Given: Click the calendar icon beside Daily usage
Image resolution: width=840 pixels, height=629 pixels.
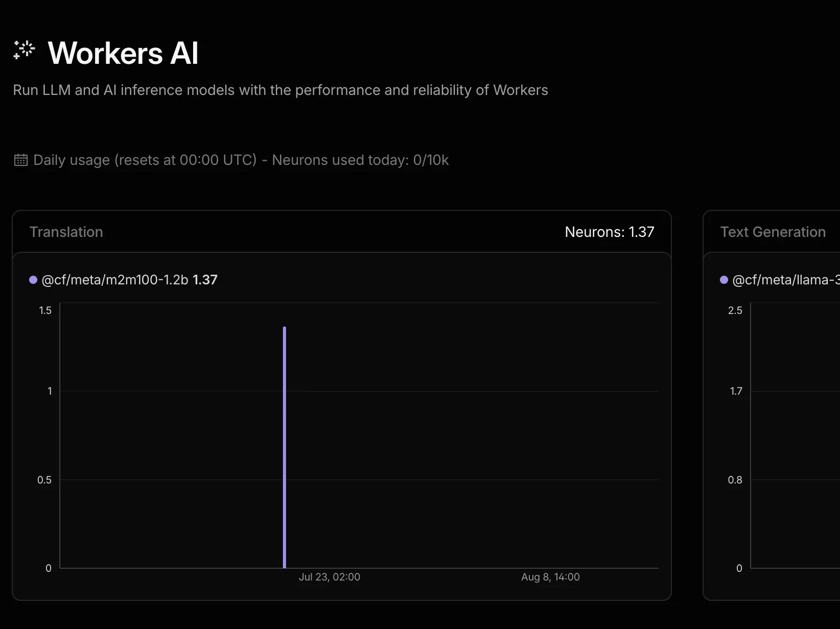Looking at the screenshot, I should (x=20, y=160).
